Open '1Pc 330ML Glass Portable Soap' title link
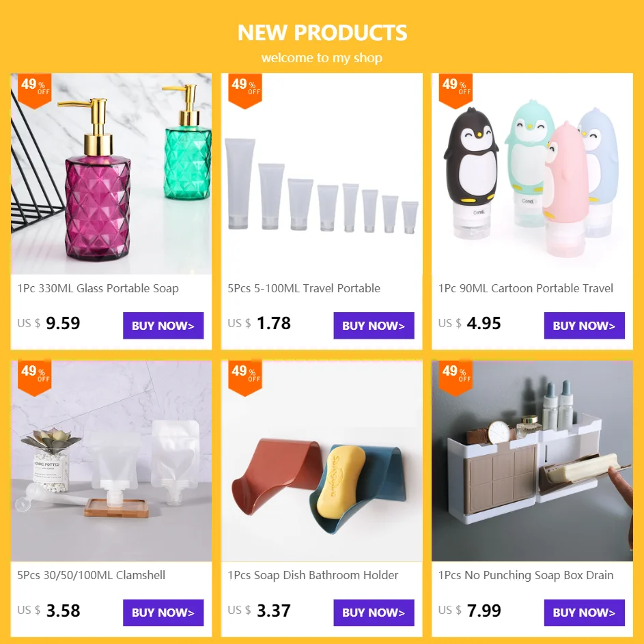 point(98,288)
